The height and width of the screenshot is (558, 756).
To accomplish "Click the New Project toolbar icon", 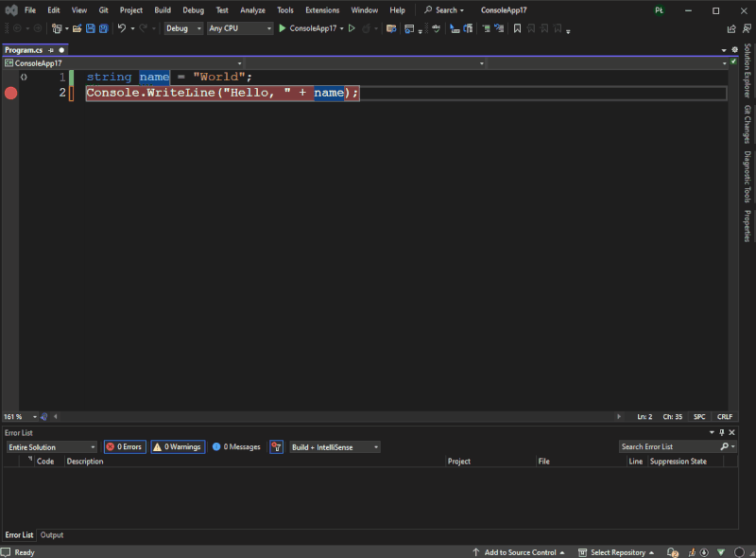I will (57, 28).
